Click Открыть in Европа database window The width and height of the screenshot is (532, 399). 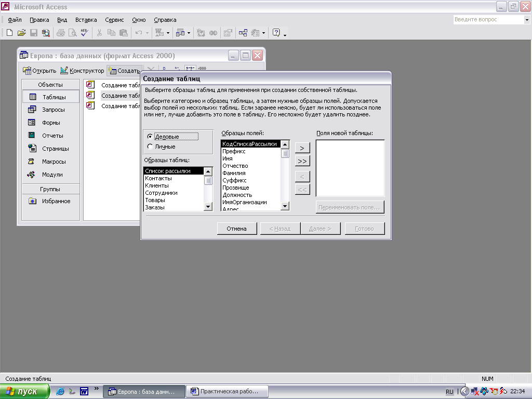(39, 71)
